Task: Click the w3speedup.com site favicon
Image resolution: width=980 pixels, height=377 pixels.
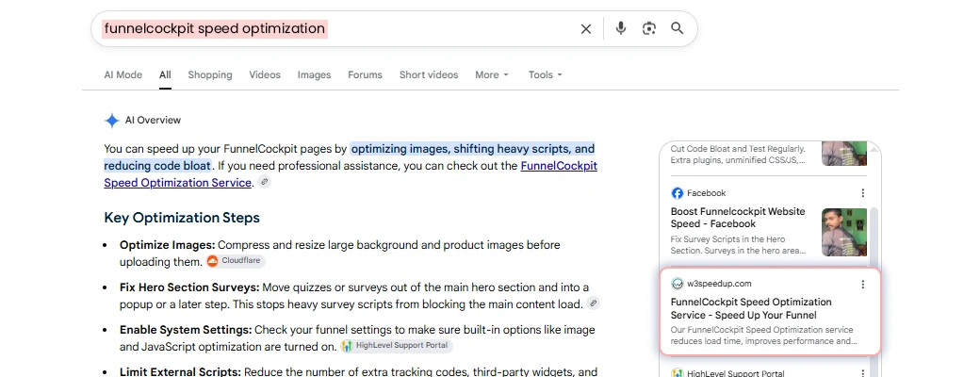Action: pyautogui.click(x=677, y=284)
